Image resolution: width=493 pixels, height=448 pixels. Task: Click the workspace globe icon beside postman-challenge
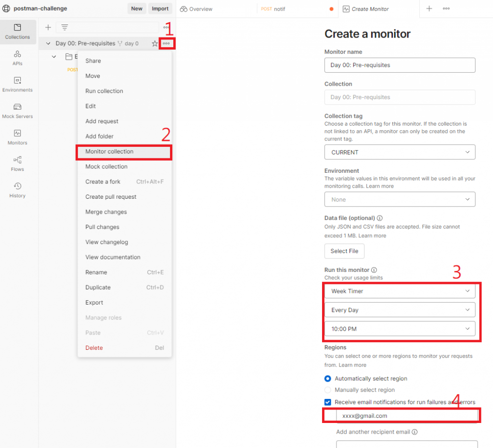point(6,9)
